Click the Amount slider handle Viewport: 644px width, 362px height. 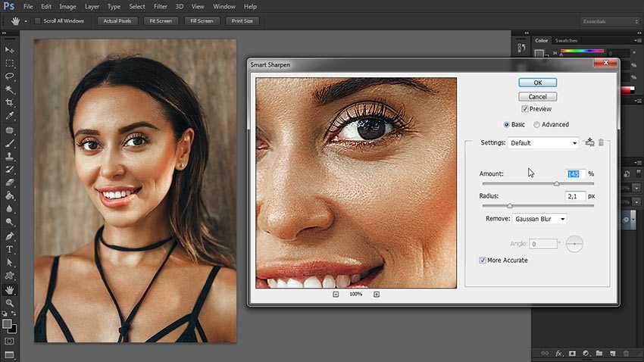[x=557, y=184]
